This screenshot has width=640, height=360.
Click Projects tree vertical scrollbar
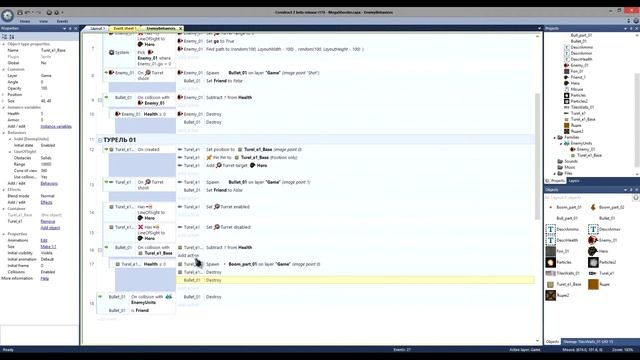(637, 120)
